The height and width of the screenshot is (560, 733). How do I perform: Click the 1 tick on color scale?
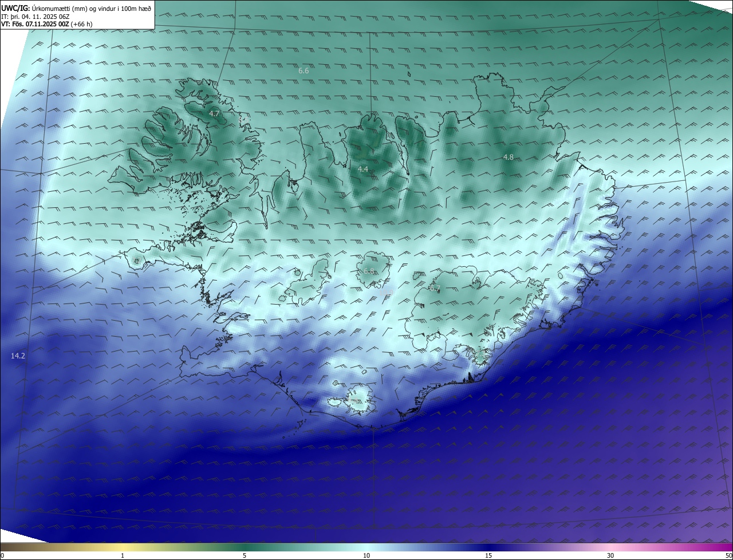[123, 555]
